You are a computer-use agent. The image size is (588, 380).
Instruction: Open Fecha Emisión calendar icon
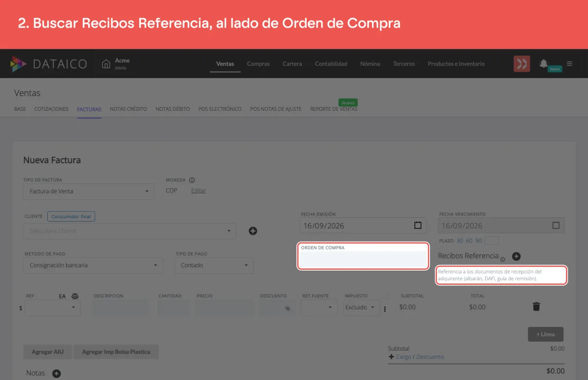418,225
